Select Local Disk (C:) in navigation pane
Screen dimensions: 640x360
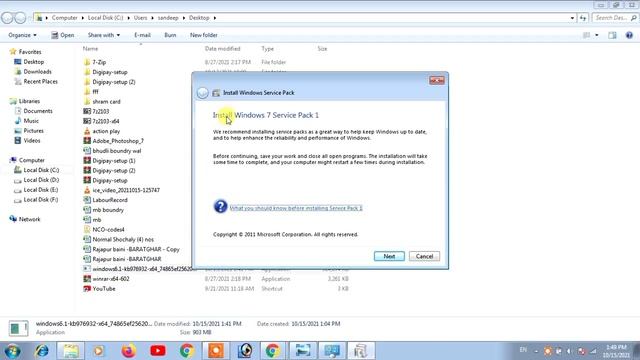tap(41, 170)
